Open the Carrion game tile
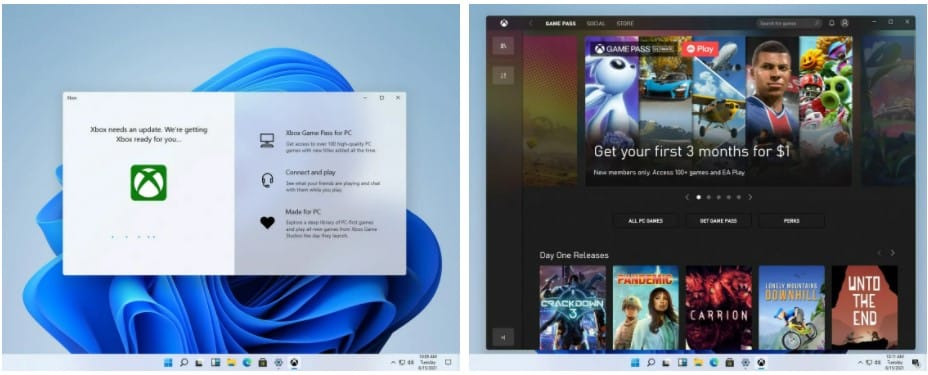928x375 pixels. (718, 307)
